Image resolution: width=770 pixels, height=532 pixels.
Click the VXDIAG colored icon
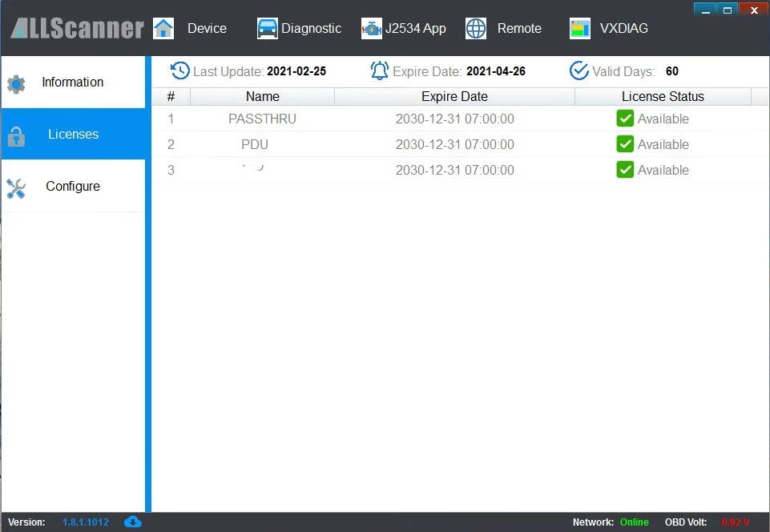point(580,29)
